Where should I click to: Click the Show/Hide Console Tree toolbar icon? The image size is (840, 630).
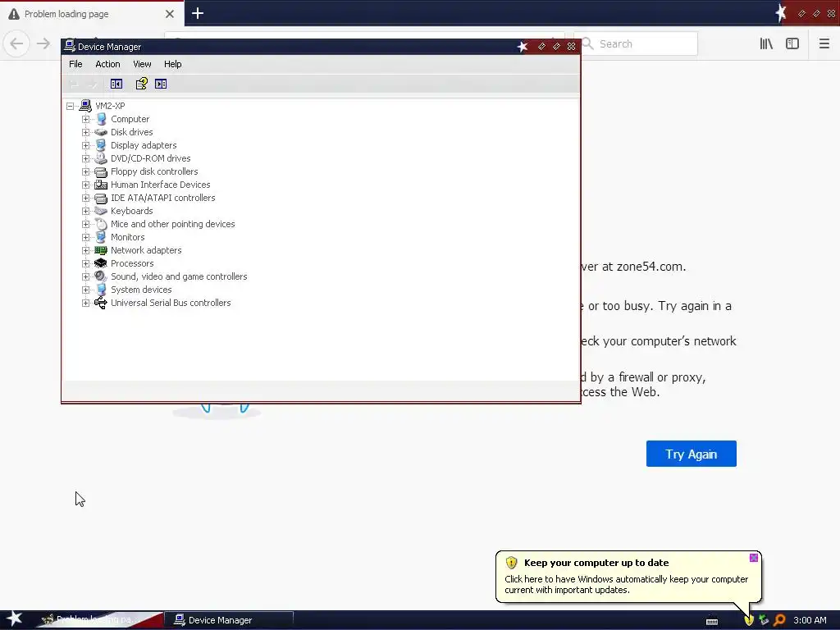(x=116, y=84)
